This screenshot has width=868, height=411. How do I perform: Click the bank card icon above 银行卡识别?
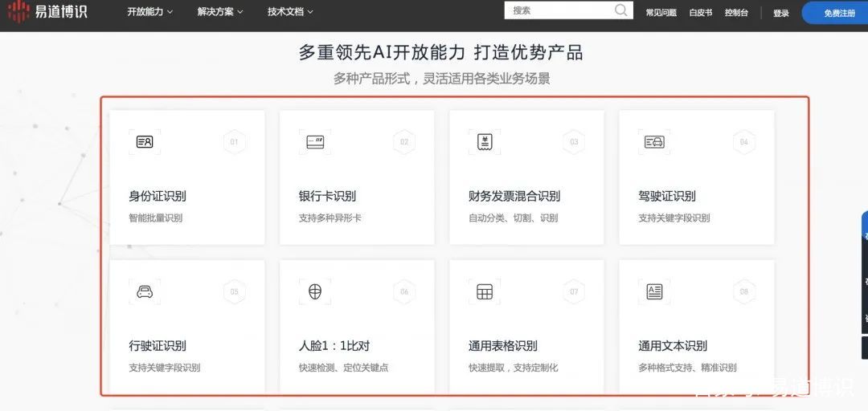[315, 142]
